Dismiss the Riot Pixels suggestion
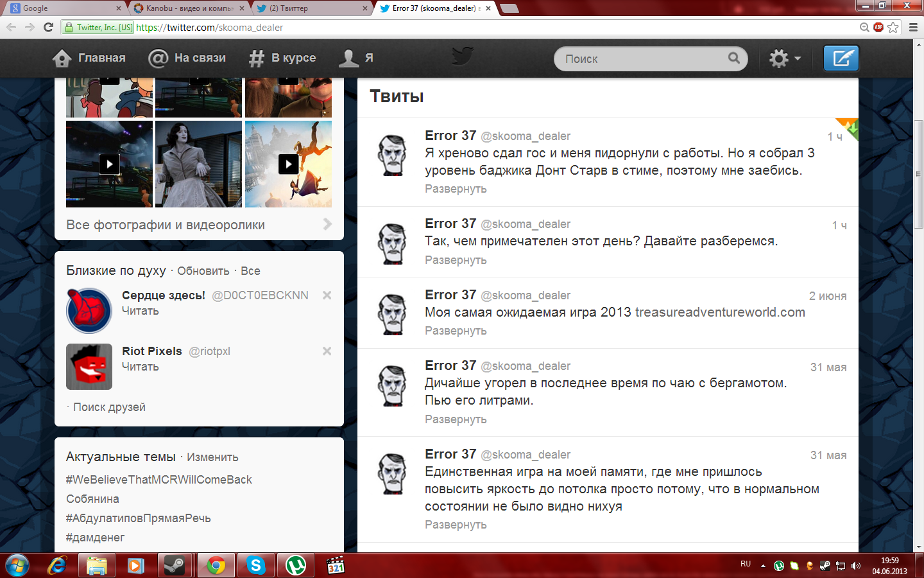The image size is (924, 578). point(327,351)
